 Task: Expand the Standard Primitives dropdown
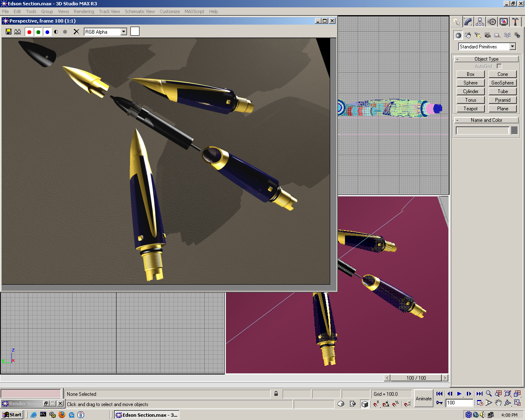(x=512, y=47)
